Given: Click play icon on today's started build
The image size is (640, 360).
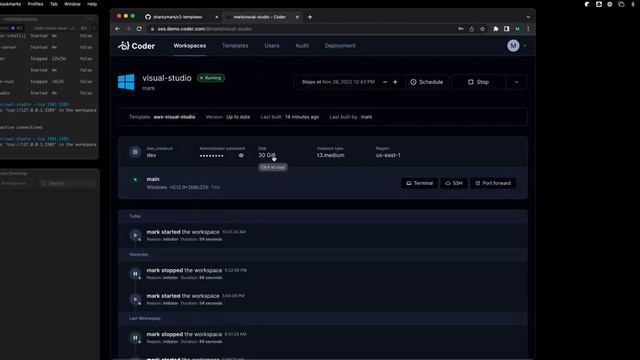Looking at the screenshot, I should (x=135, y=235).
